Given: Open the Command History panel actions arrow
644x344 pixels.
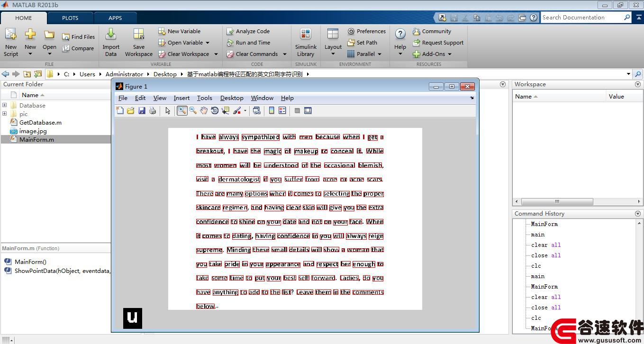Looking at the screenshot, I should pos(637,214).
